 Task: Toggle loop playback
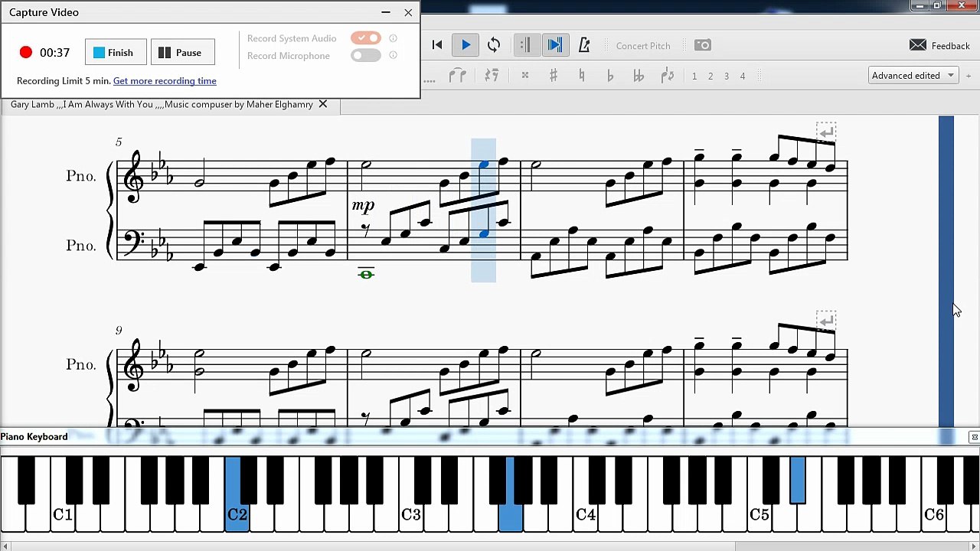tap(494, 45)
